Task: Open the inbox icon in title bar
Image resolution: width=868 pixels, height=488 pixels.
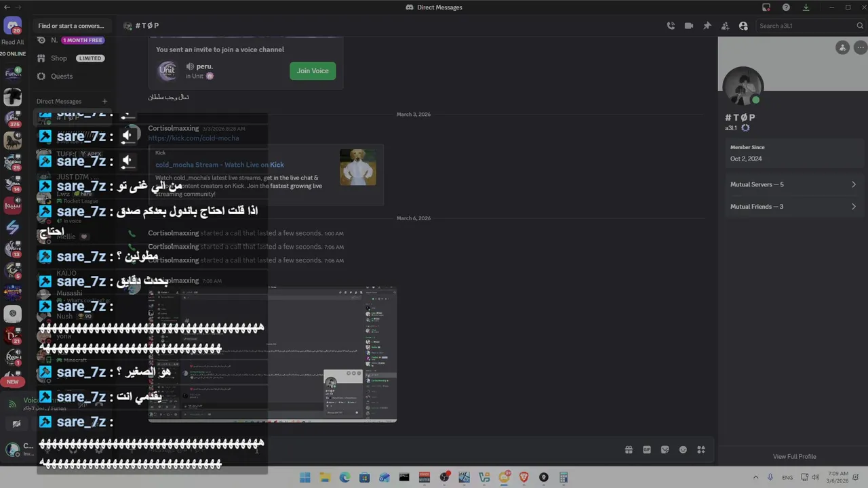Action: point(766,7)
